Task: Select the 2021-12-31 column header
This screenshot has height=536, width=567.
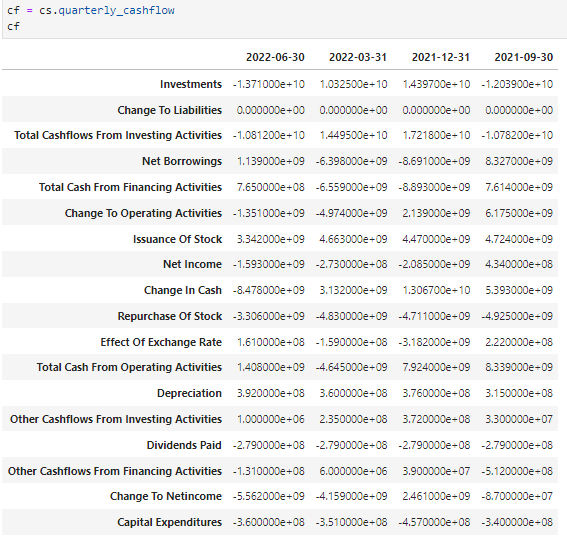Action: [x=441, y=57]
